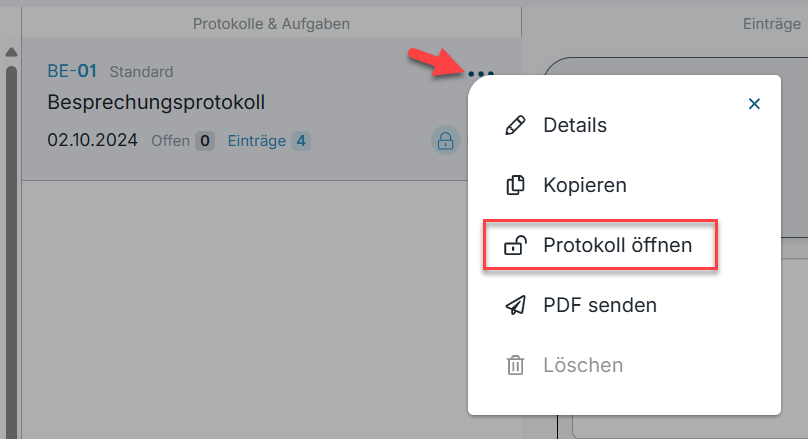This screenshot has height=439, width=808.
Task: Click the copy icon beside Kopieren
Action: point(515,185)
